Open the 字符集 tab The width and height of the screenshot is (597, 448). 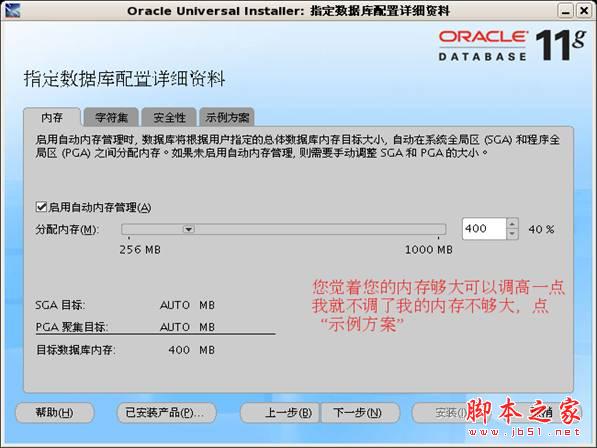pos(111,117)
